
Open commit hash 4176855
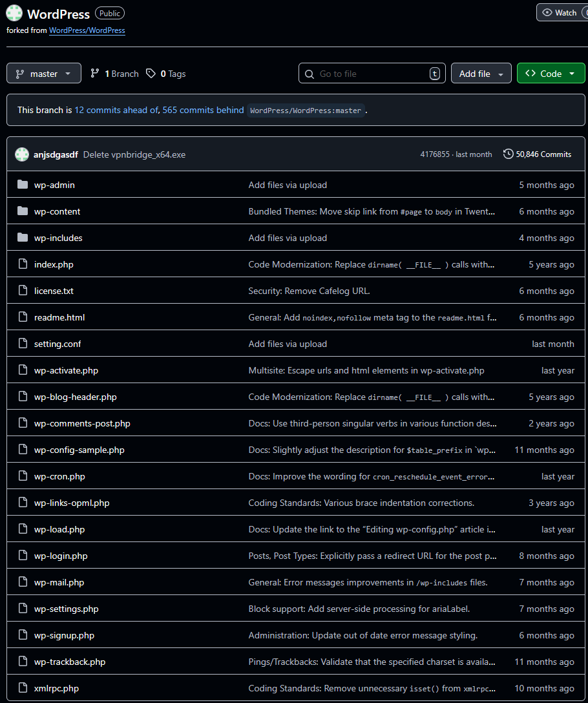click(x=435, y=154)
